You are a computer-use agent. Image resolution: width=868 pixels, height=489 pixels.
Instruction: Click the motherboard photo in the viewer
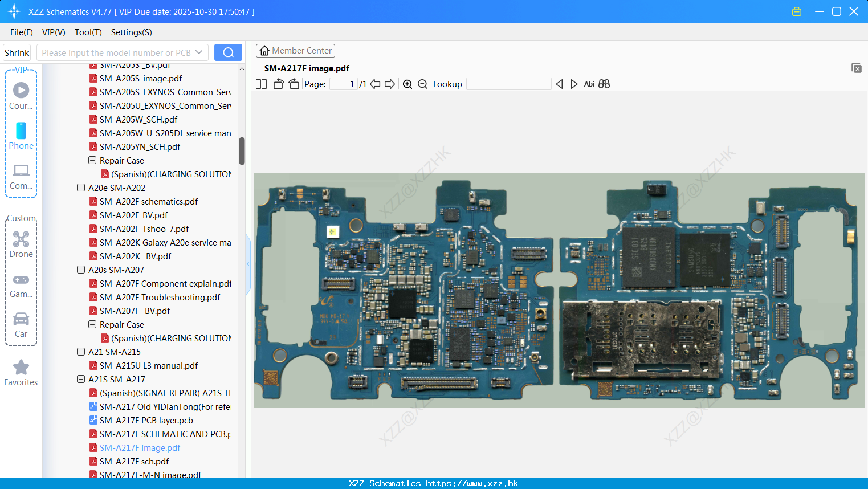[559, 291]
